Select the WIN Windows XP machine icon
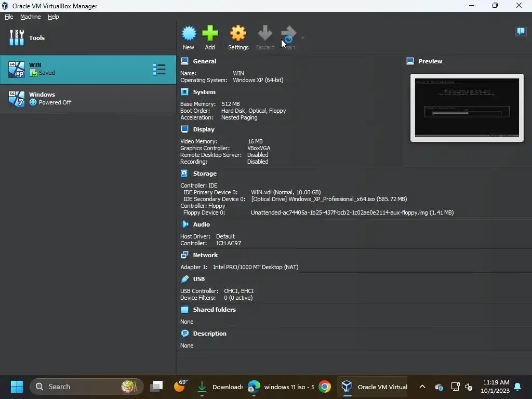 tap(16, 70)
